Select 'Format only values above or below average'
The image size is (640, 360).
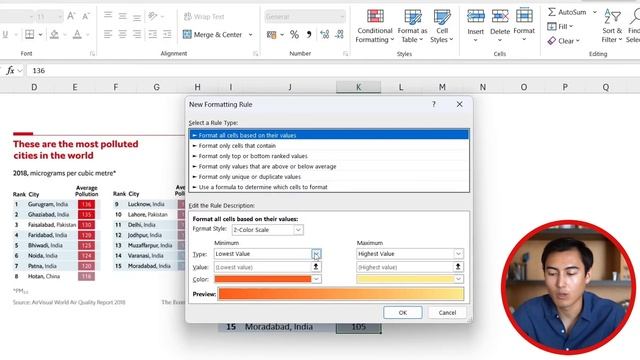[329, 167]
